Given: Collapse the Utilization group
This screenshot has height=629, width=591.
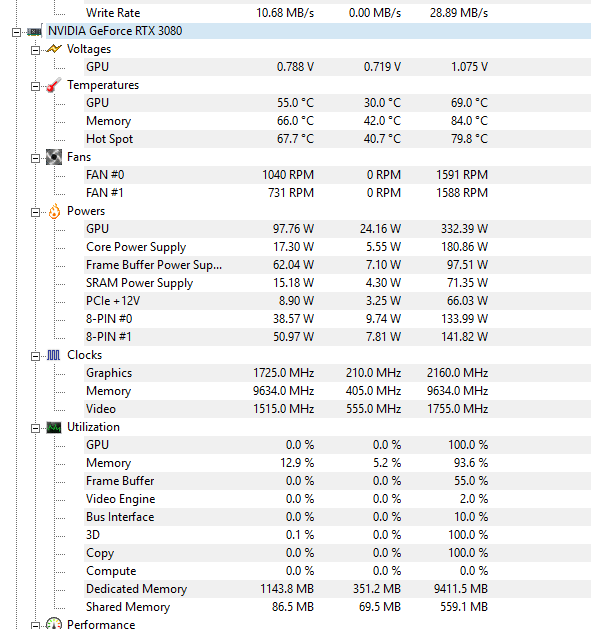Looking at the screenshot, I should (x=35, y=428).
